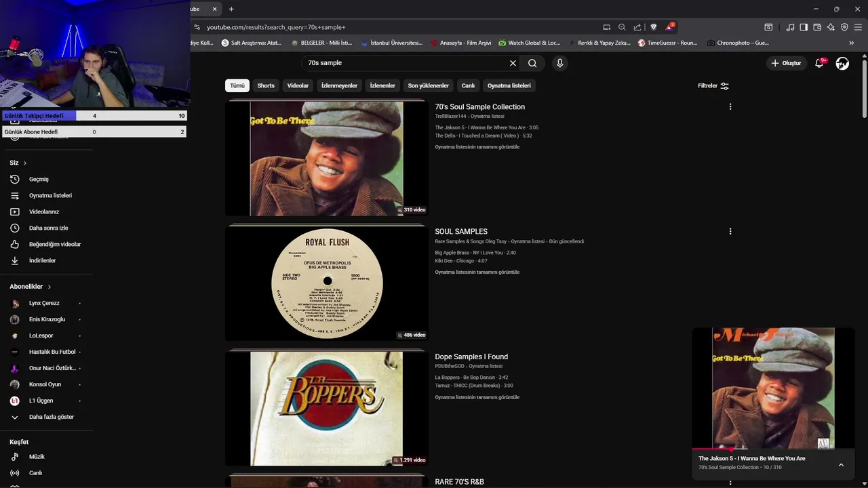Open the Brave Rewards triangle icon
Image resolution: width=868 pixels, height=488 pixels.
pyautogui.click(x=669, y=27)
